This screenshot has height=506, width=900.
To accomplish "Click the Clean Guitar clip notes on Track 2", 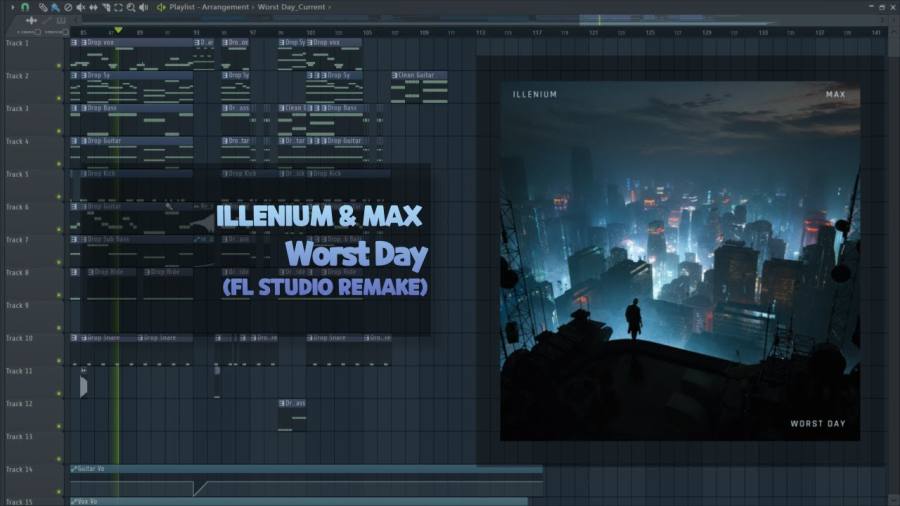I will [419, 91].
